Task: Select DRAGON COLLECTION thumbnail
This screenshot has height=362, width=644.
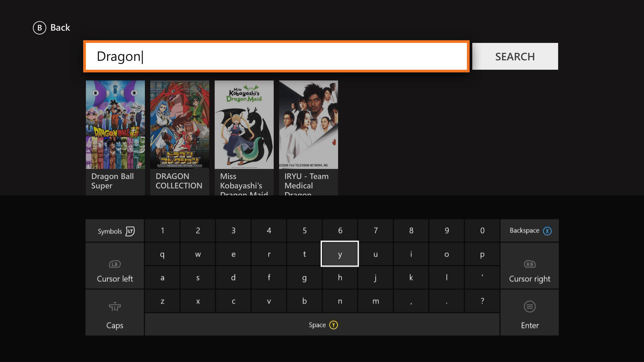Action: [179, 125]
